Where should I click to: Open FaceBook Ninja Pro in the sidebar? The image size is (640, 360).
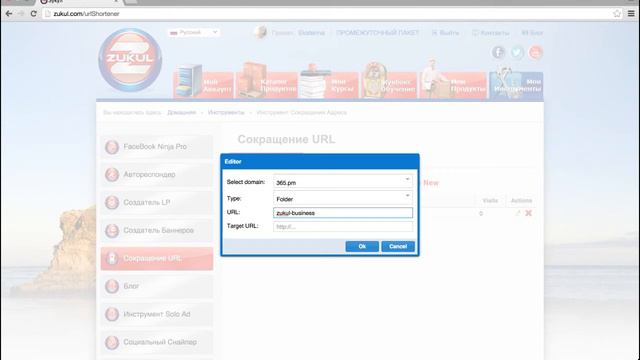[157, 147]
